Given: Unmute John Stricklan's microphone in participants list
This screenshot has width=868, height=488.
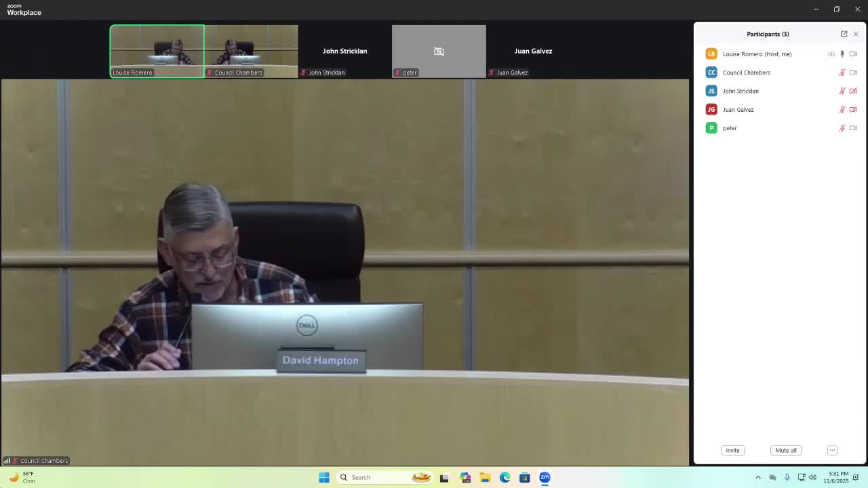Looking at the screenshot, I should click(x=842, y=91).
